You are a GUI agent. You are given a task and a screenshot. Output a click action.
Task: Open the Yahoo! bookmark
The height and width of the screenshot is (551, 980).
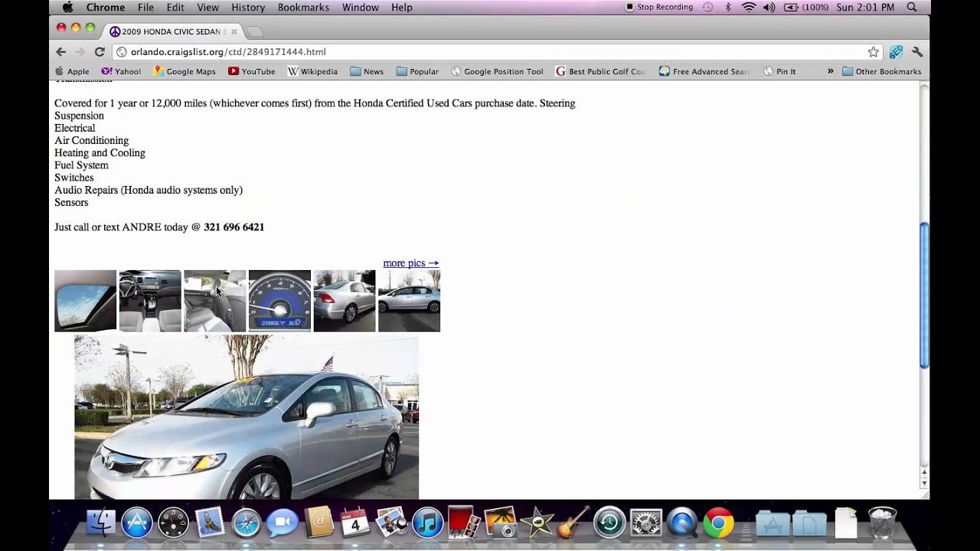(121, 71)
